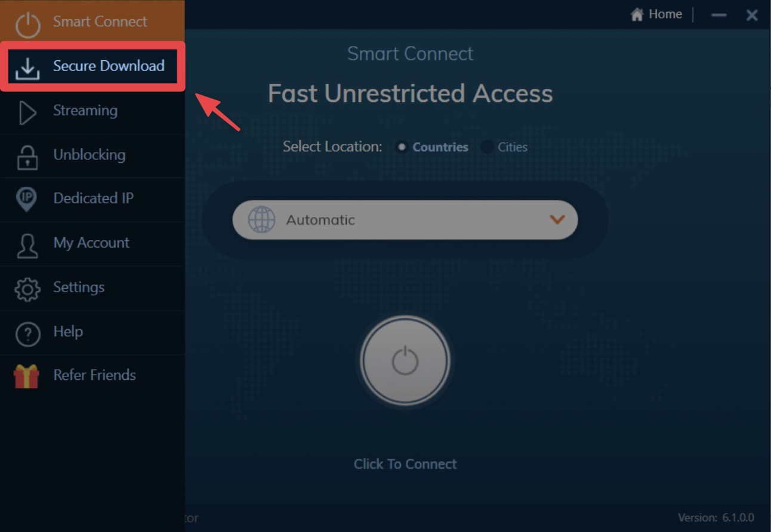
Task: Open the Dedicated IP menu entry
Action: pyautogui.click(x=92, y=199)
